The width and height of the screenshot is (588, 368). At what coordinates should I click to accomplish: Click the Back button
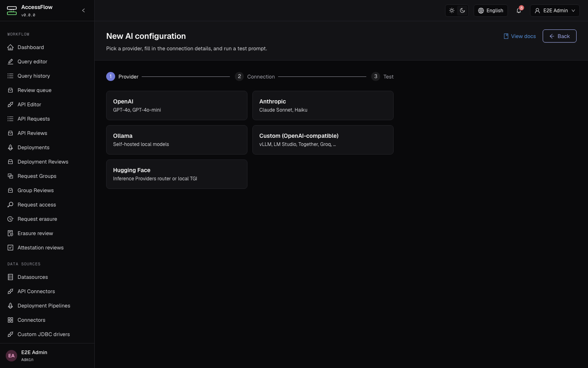tap(559, 36)
